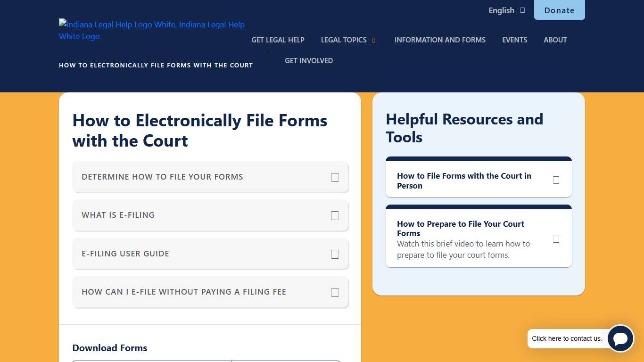
Task: Click the icon beside the English language selector
Action: pos(522,10)
